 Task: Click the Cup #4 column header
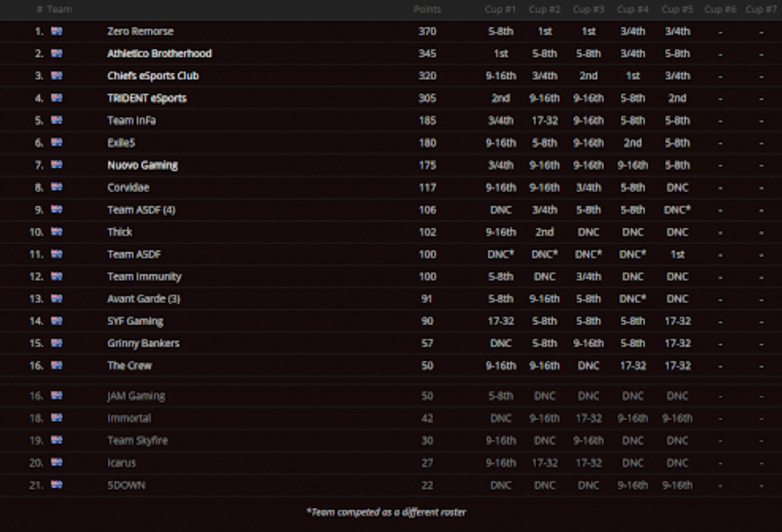(633, 10)
